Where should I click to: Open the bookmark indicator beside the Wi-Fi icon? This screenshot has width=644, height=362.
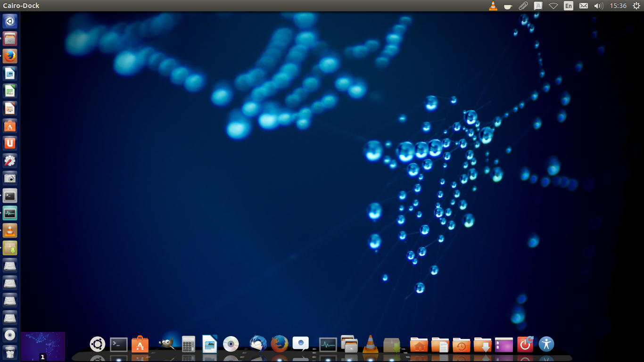pos(538,6)
